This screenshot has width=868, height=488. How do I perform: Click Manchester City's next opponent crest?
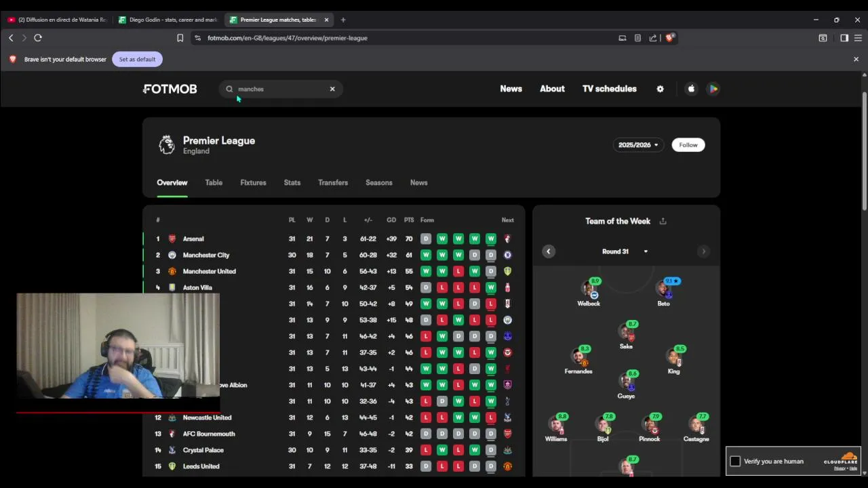tap(507, 255)
